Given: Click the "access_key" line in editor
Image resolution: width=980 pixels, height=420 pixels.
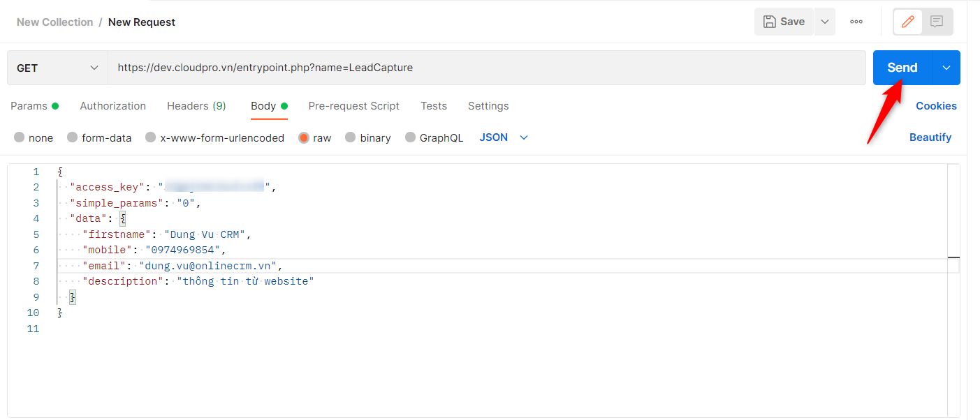Looking at the screenshot, I should tap(173, 187).
